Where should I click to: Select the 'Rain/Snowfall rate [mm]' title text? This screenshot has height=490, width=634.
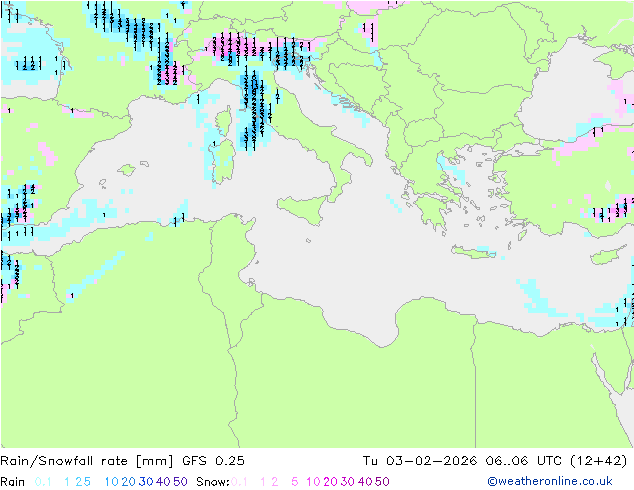pyautogui.click(x=87, y=461)
